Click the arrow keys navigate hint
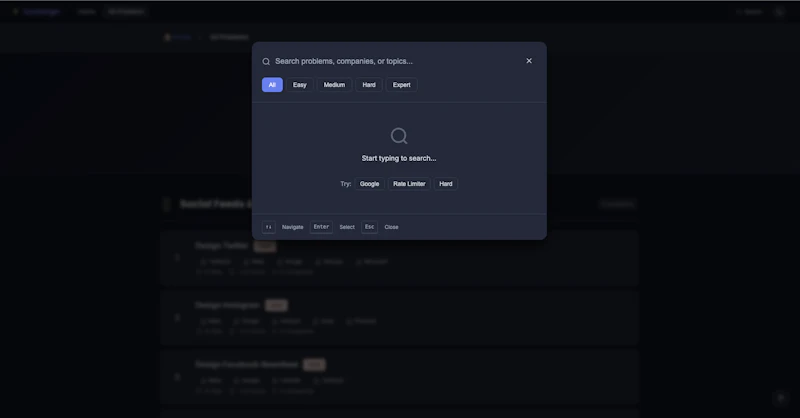This screenshot has height=418, width=800. coord(269,227)
